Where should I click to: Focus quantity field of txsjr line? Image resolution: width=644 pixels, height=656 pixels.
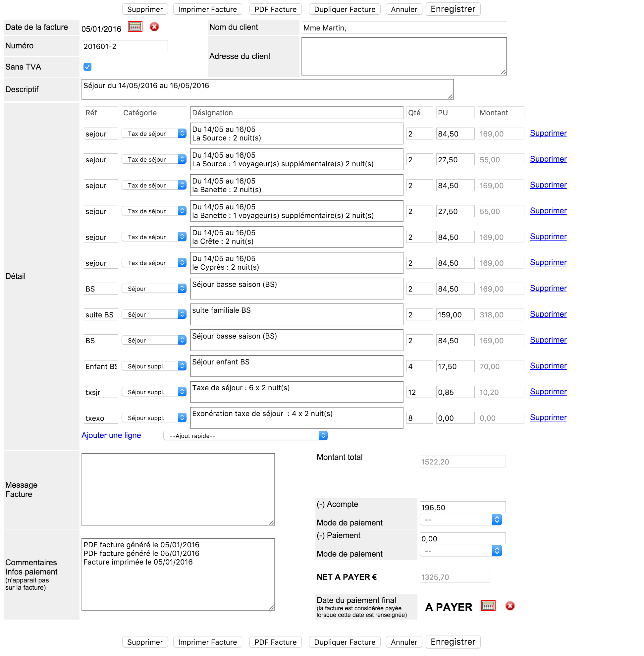pos(419,392)
